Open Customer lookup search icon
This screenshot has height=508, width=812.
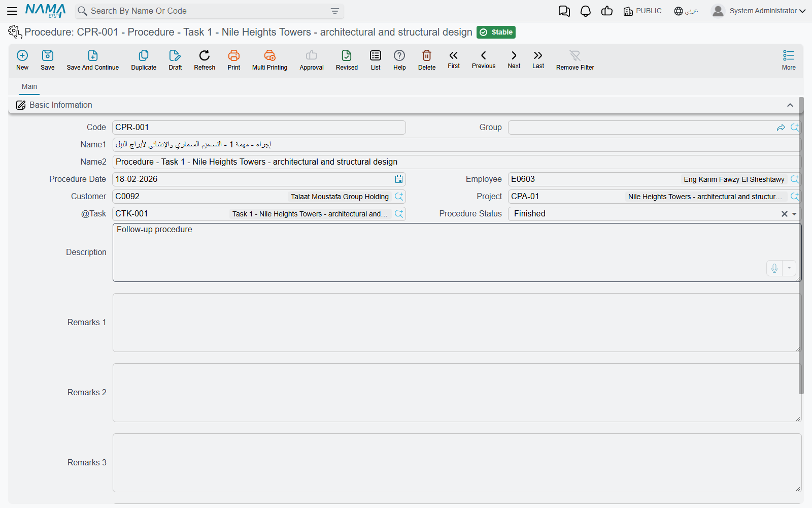(x=399, y=197)
